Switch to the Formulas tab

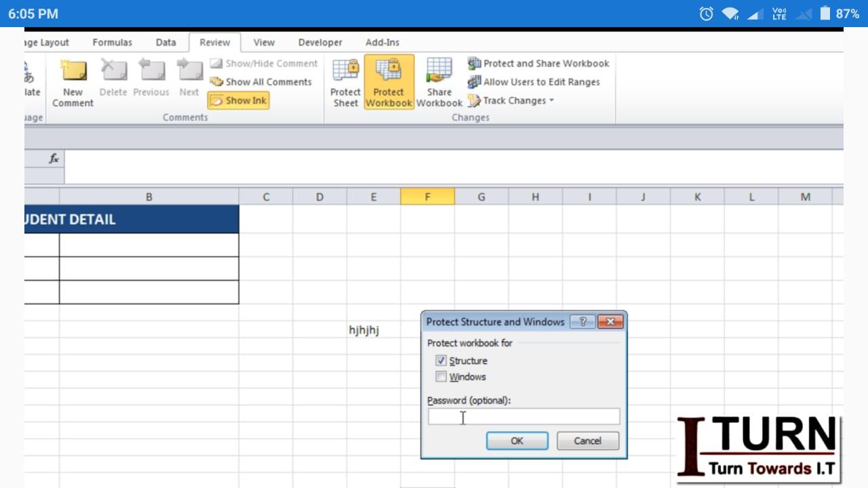click(x=113, y=42)
